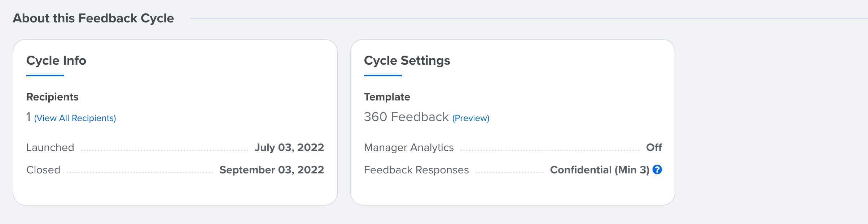Click the Confidential (Min 3) value
The width and height of the screenshot is (868, 224).
pos(600,170)
